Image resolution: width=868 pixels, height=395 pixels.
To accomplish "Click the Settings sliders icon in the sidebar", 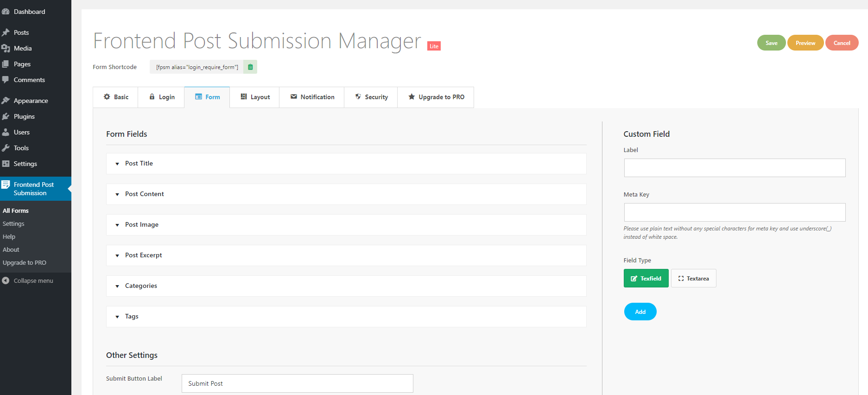I will coord(6,164).
